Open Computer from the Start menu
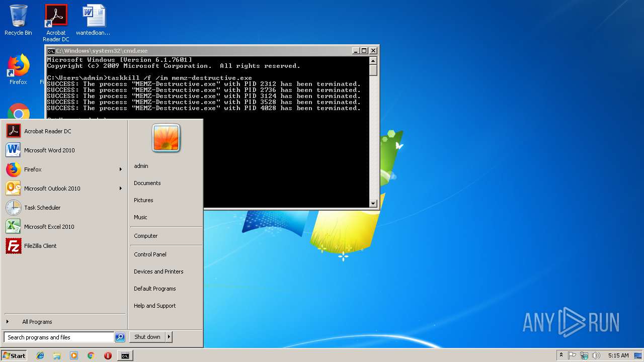Viewport: 644px width, 362px height. [166, 236]
